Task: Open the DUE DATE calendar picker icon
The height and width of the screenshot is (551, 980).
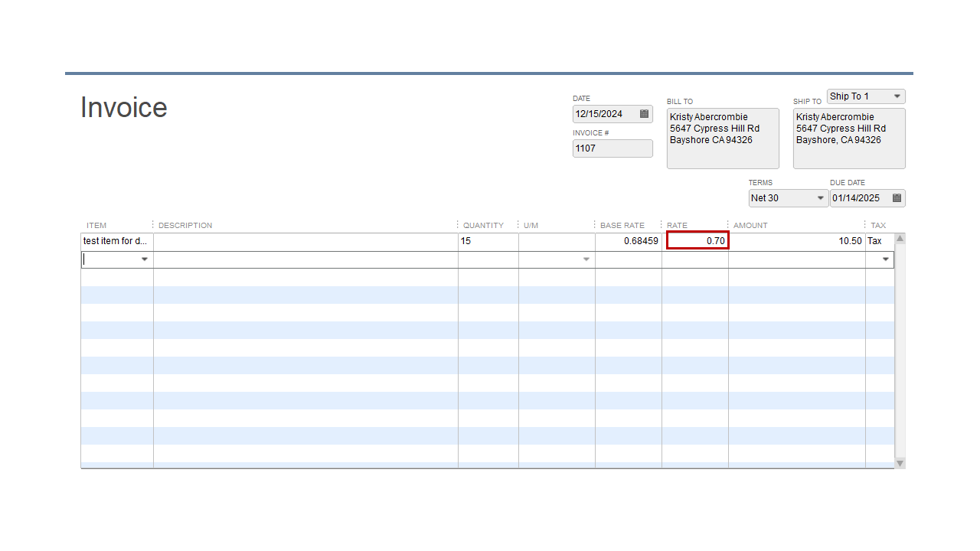Action: point(897,197)
